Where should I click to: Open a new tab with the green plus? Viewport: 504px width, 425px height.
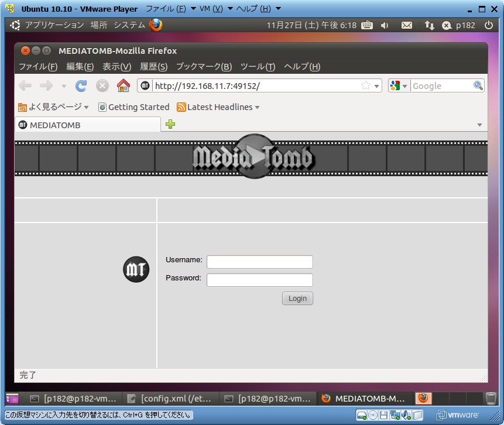point(170,124)
